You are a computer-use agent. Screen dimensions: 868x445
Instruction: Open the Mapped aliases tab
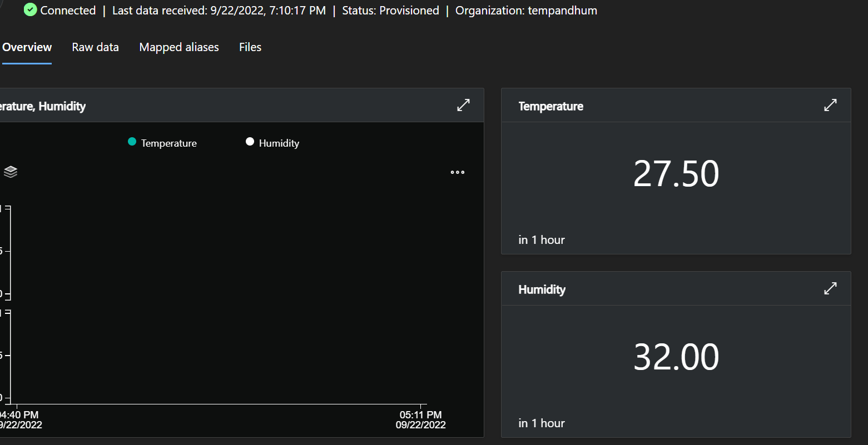(x=178, y=47)
